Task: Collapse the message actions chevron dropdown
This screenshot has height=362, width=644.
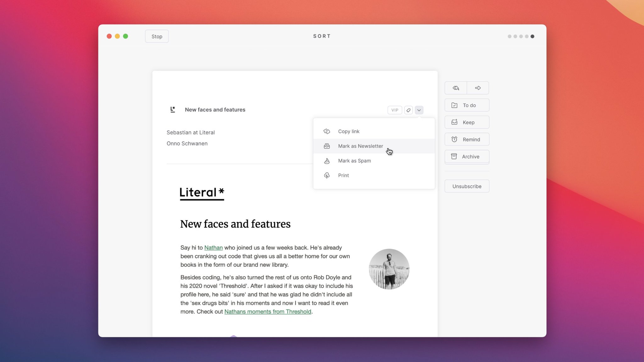Action: point(419,110)
